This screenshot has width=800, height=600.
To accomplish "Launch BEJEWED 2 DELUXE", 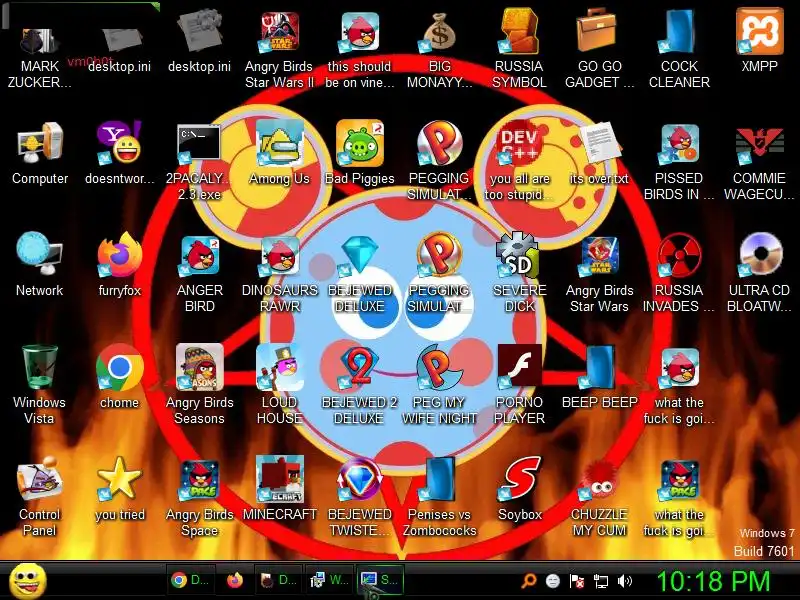I will tap(360, 367).
